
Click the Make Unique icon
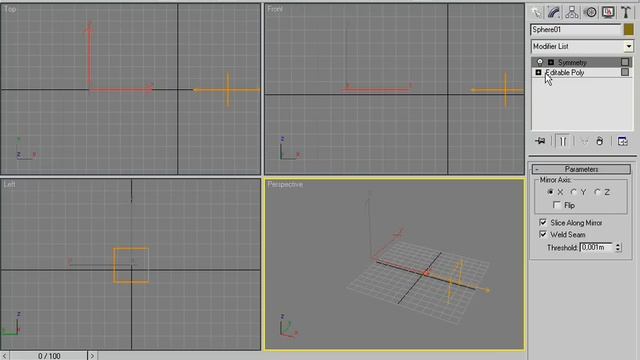[x=584, y=141]
